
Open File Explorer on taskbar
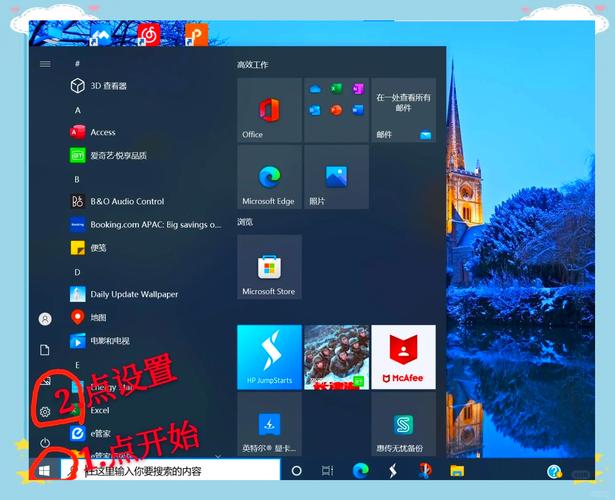(457, 471)
